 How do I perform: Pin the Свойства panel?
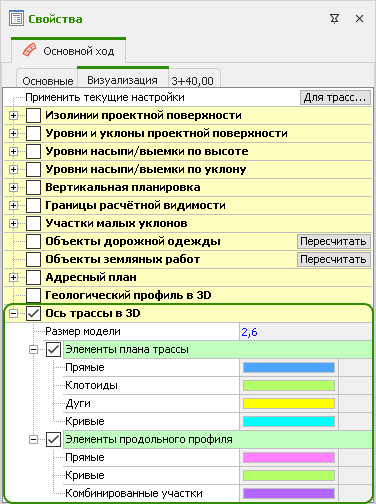(x=334, y=19)
